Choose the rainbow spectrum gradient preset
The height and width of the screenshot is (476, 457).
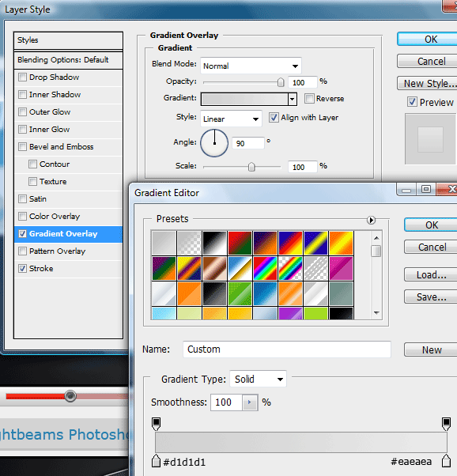265,268
